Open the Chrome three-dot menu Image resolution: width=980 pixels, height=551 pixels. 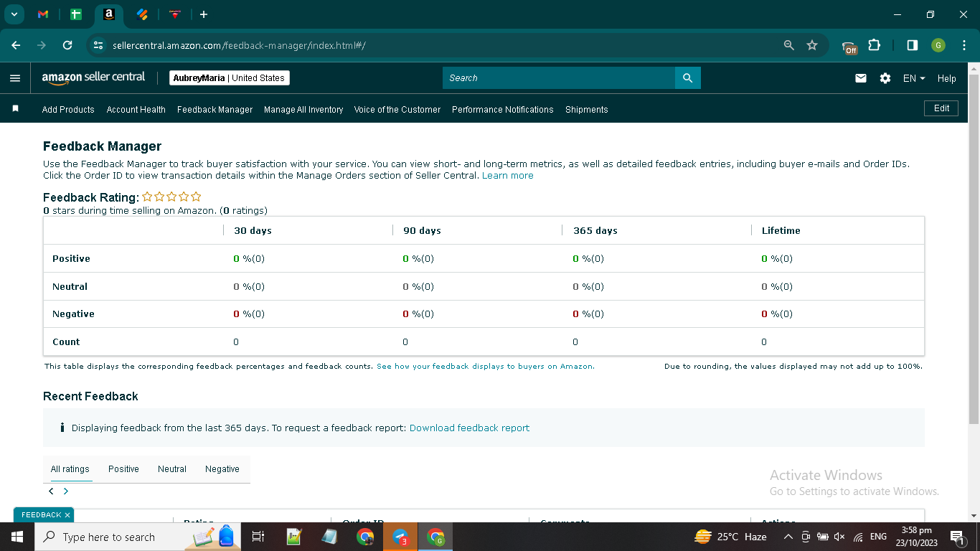coord(963,45)
